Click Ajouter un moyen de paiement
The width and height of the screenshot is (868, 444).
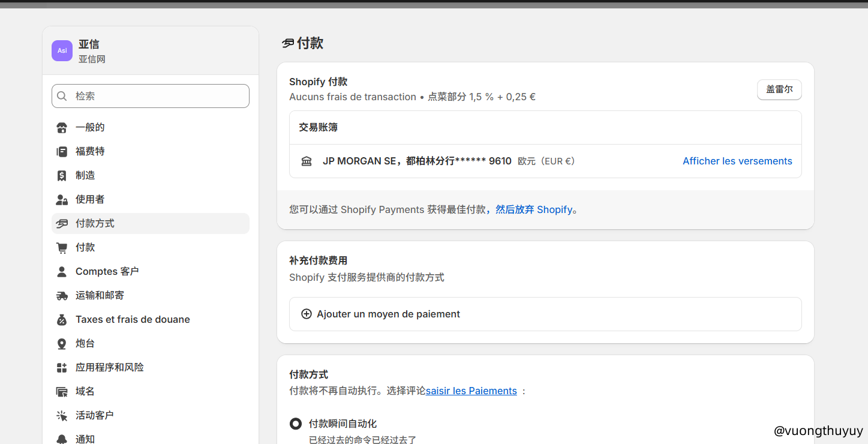[388, 314]
